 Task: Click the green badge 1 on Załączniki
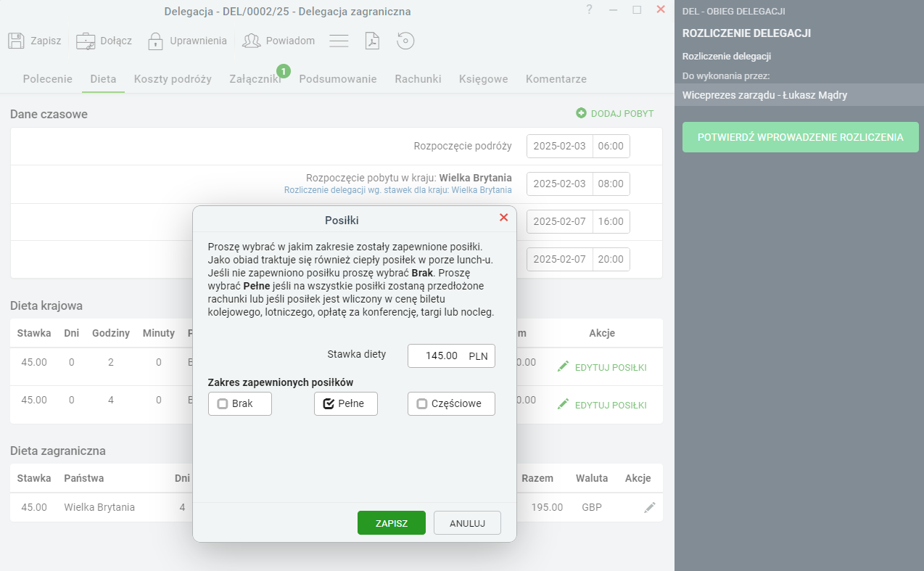click(284, 71)
